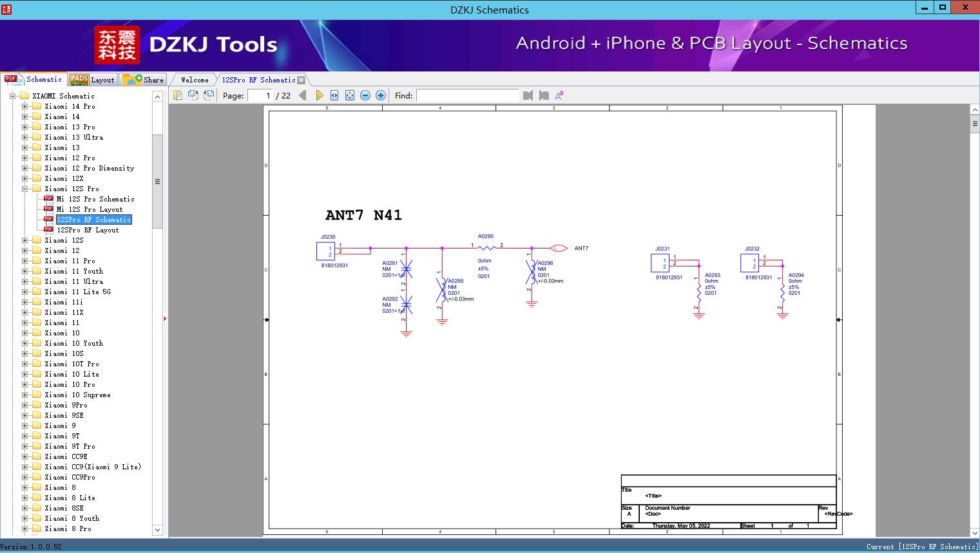The height and width of the screenshot is (553, 980).
Task: Zoom in with plus icon
Action: click(x=381, y=95)
